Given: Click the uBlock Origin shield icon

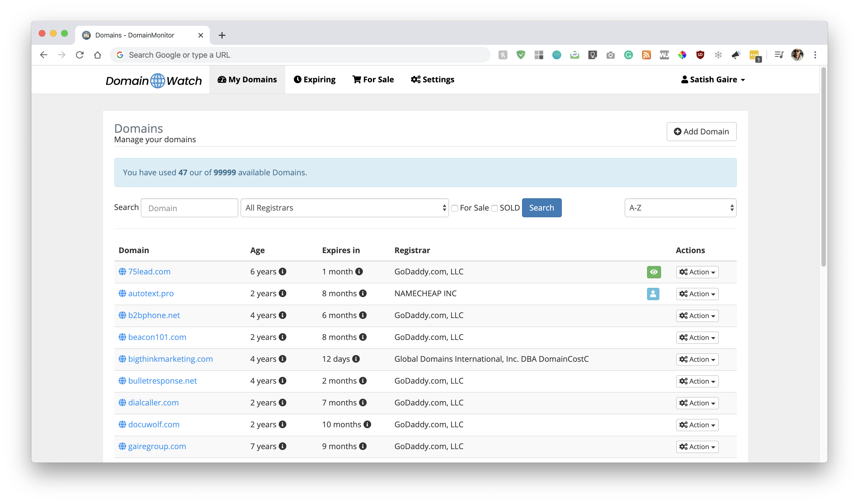Looking at the screenshot, I should coord(700,55).
